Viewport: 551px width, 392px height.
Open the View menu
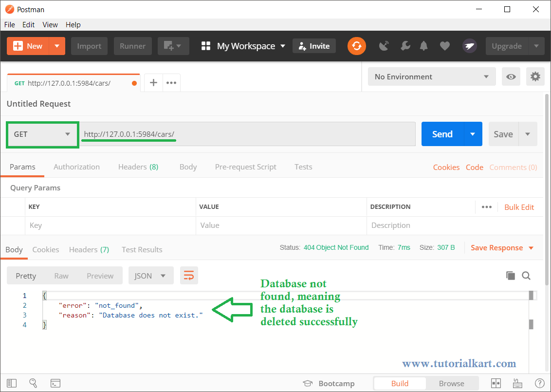50,24
